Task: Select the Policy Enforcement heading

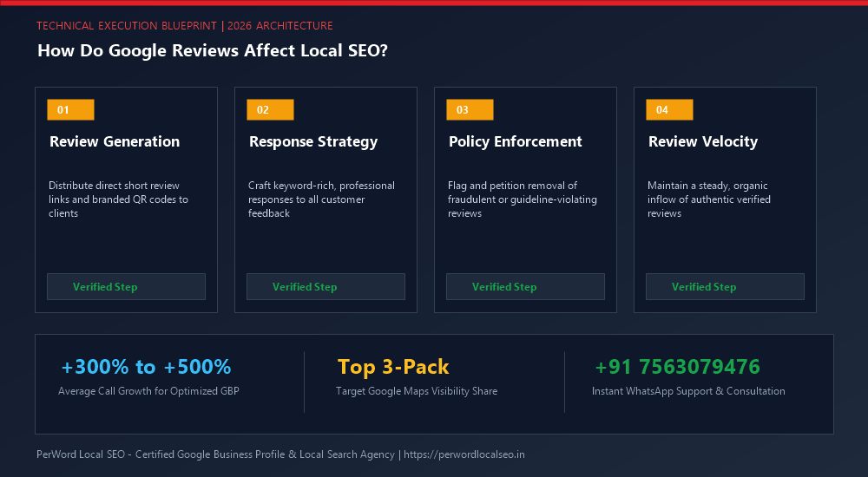Action: [x=516, y=141]
